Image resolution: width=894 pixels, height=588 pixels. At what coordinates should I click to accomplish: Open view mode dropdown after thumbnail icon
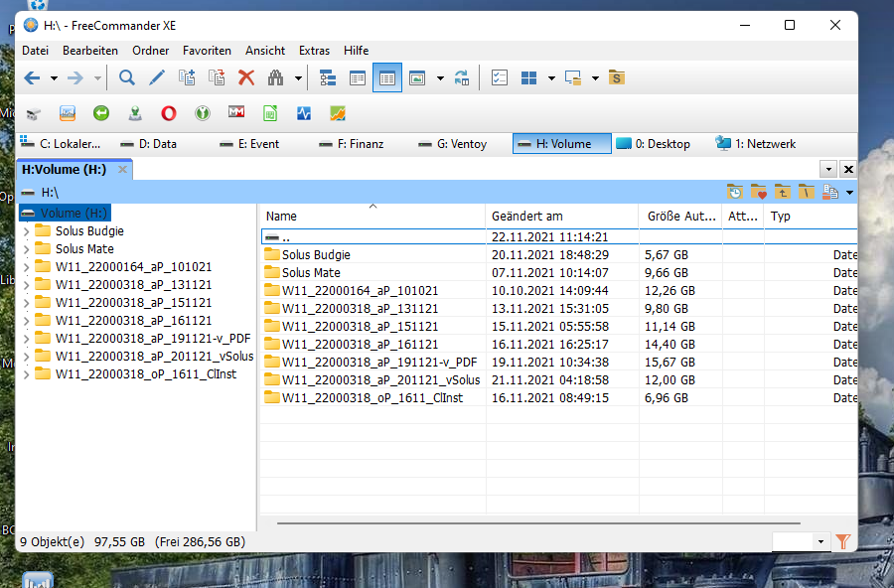(x=440, y=78)
